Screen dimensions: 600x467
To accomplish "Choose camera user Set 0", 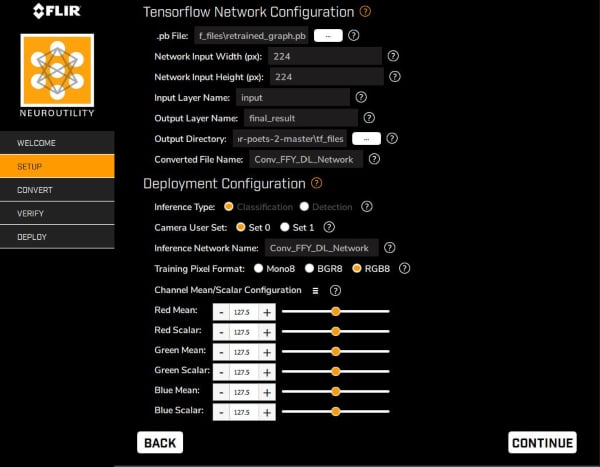I will click(x=240, y=227).
